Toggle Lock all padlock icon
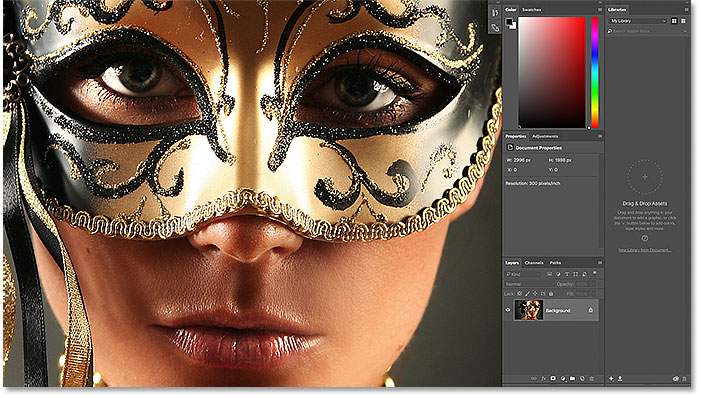Screen dimensions: 701x398 pyautogui.click(x=551, y=294)
